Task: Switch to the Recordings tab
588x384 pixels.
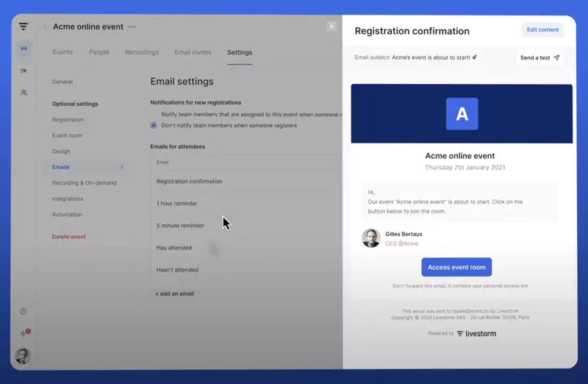Action: click(x=142, y=52)
